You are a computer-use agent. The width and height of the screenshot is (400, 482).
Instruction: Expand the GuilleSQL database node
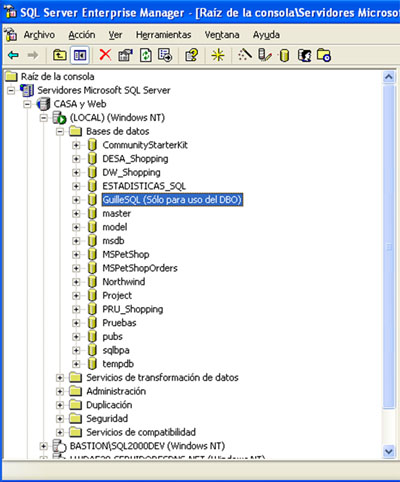point(76,200)
